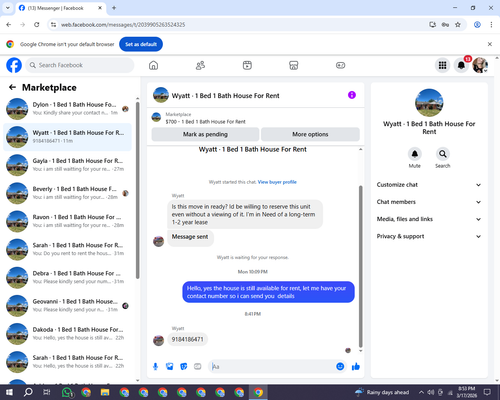Click the large house profile photo

click(429, 103)
